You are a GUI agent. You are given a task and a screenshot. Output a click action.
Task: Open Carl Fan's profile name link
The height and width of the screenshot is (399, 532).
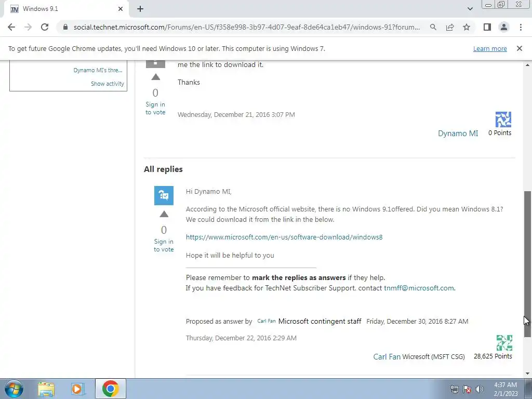(387, 356)
